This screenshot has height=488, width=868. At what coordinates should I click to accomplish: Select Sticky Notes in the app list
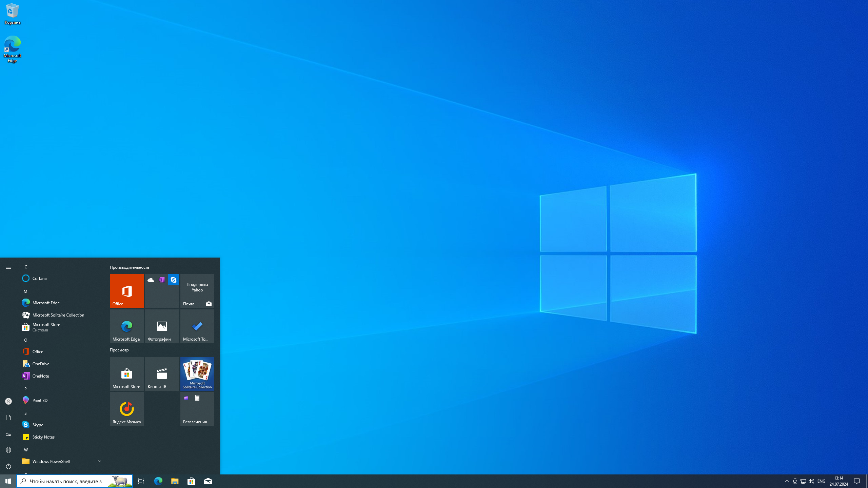click(43, 437)
